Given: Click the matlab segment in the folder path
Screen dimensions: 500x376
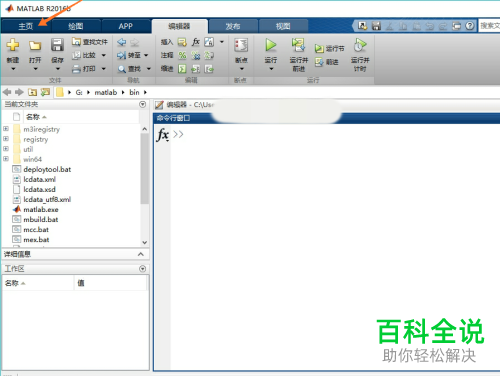Looking at the screenshot, I should click(106, 92).
